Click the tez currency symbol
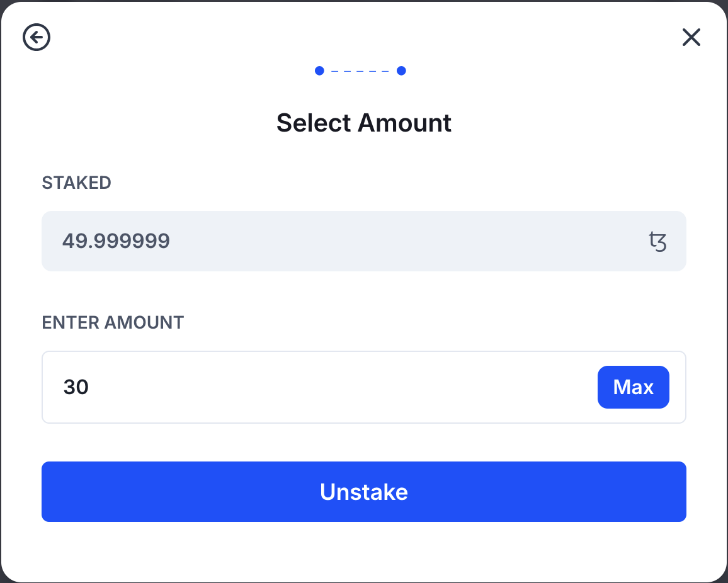The image size is (728, 583). [x=657, y=242]
